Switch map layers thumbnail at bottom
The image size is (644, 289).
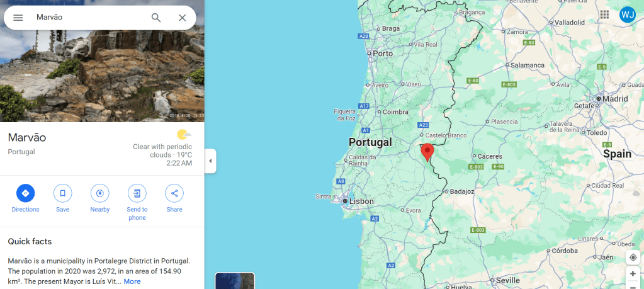[235, 281]
